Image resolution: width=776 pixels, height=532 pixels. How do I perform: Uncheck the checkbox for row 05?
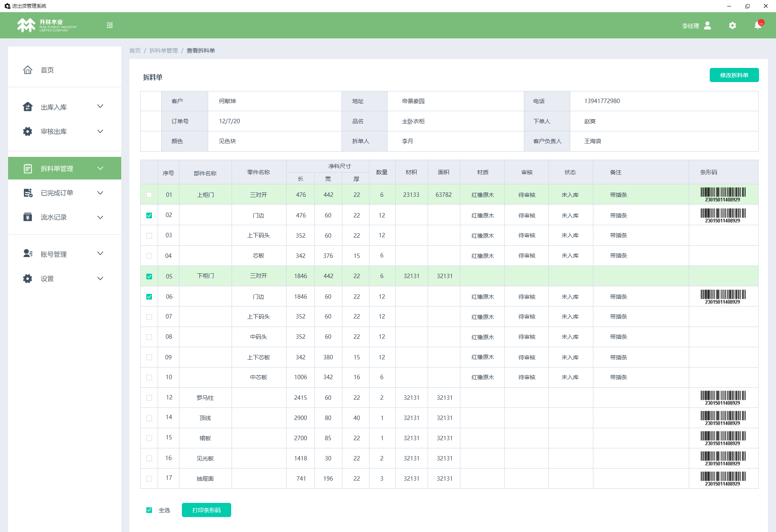tap(149, 277)
